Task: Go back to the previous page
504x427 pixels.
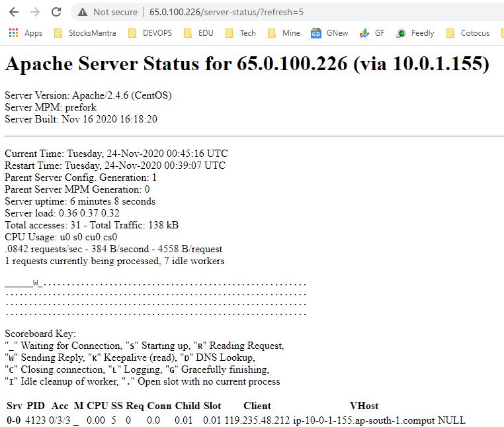Action: coord(13,12)
